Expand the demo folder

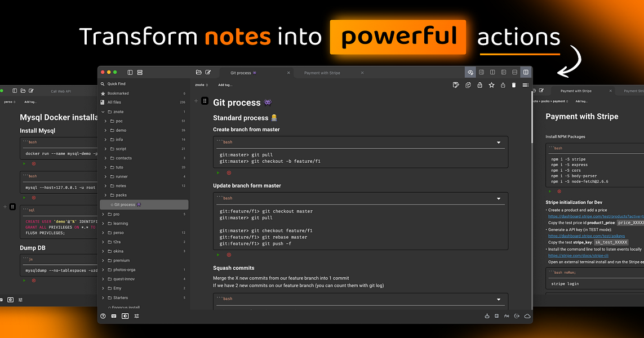tap(104, 130)
